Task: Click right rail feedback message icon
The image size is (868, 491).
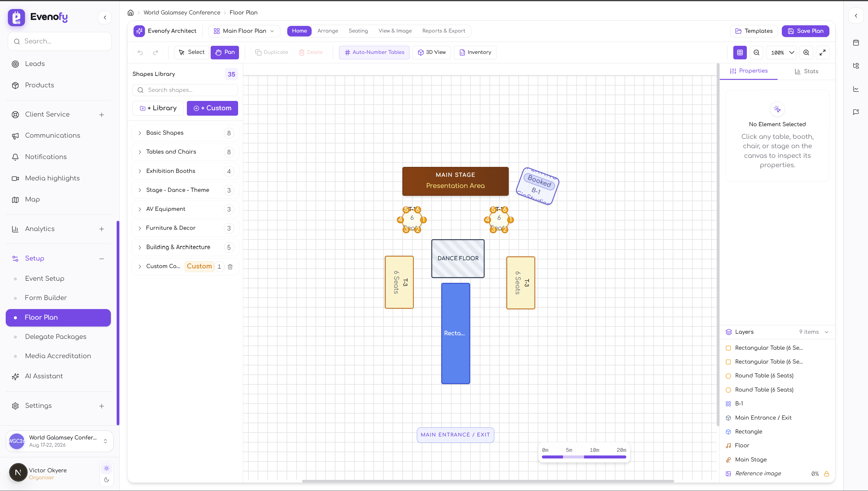Action: coord(856,112)
